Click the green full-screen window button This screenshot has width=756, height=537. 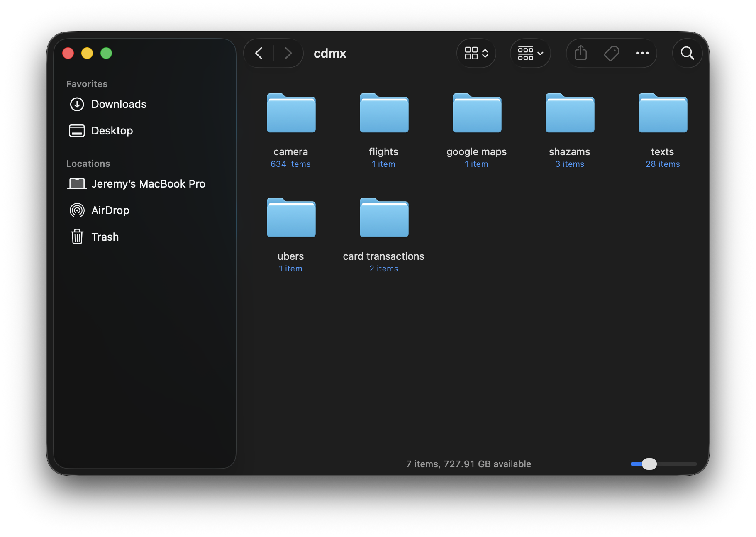click(x=106, y=53)
